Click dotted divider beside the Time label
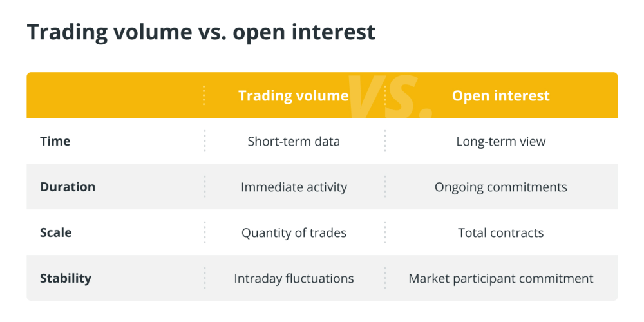 coord(204,141)
